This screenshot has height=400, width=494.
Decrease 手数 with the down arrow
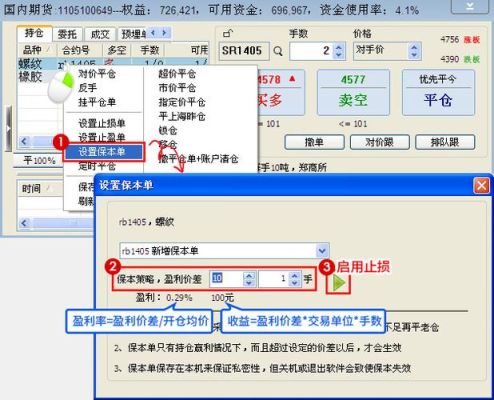coord(339,55)
